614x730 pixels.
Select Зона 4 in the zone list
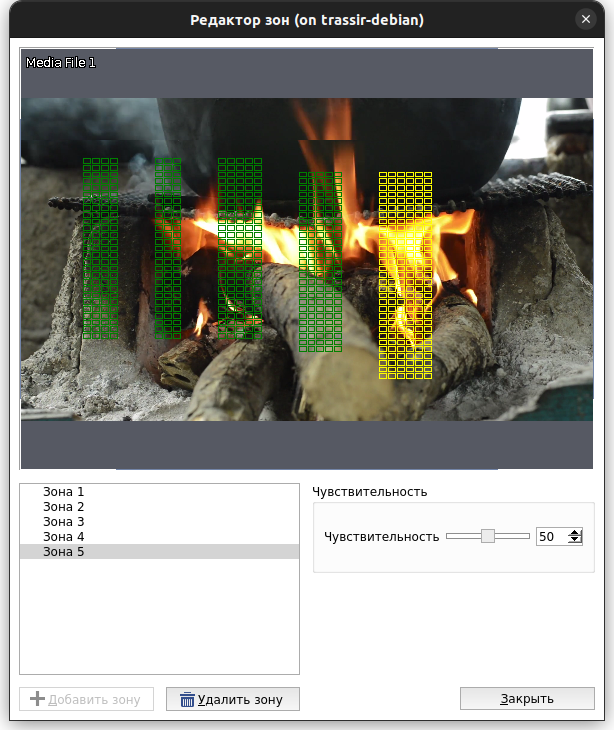159,536
